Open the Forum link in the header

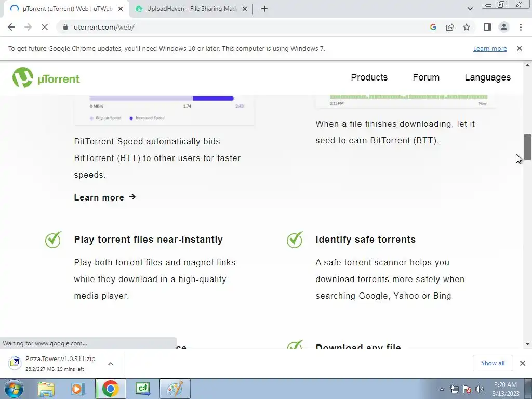426,77
